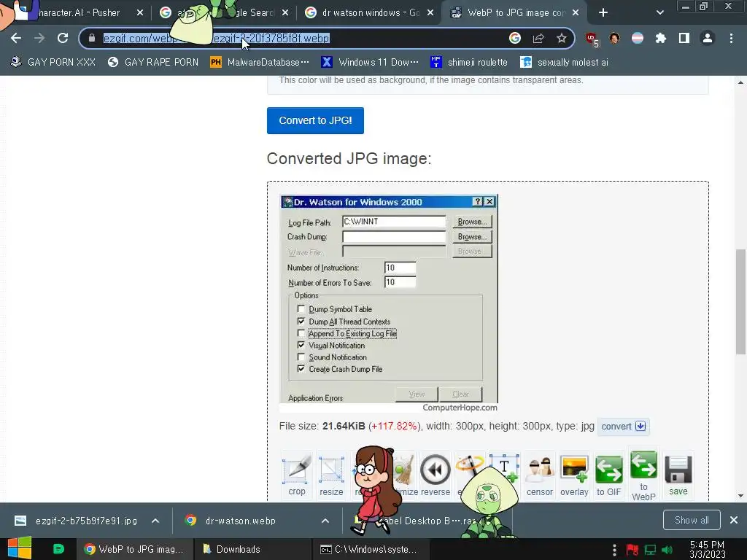Image resolution: width=747 pixels, height=560 pixels.
Task: Open the green app on taskbar
Action: (x=58, y=549)
